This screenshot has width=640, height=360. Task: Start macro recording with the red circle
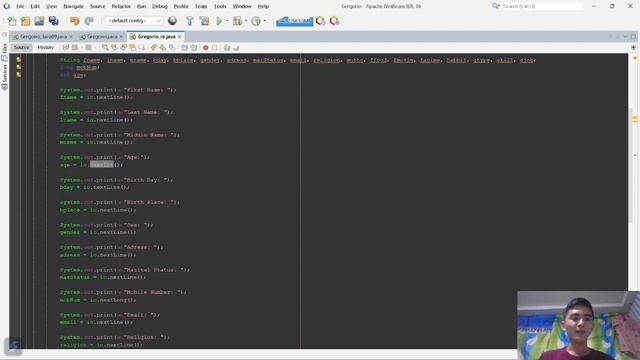pos(206,48)
